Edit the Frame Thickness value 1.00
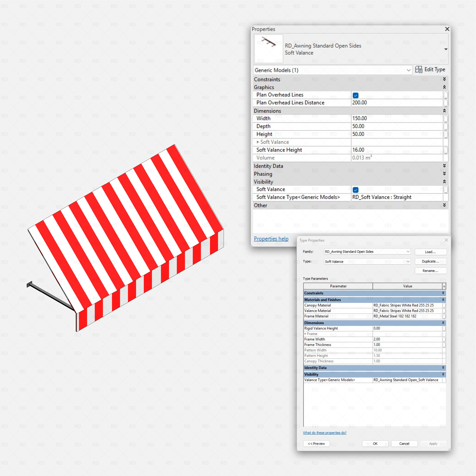Screen dimensions: 476x476 point(408,345)
